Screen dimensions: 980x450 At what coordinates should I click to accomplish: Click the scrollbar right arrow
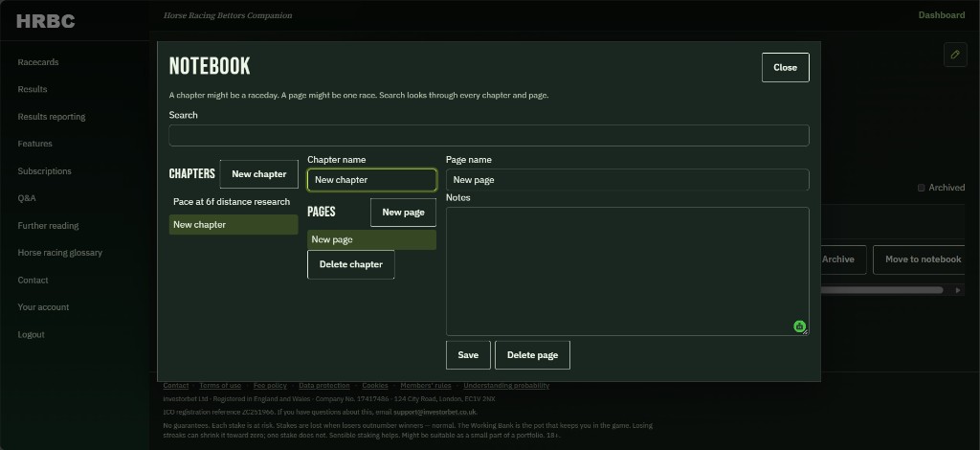(958, 290)
